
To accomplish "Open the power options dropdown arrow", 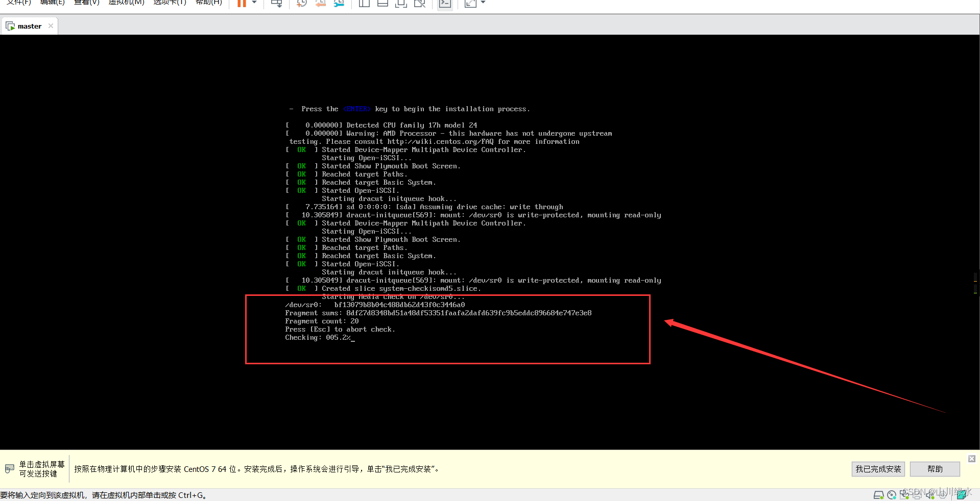I will pyautogui.click(x=254, y=3).
